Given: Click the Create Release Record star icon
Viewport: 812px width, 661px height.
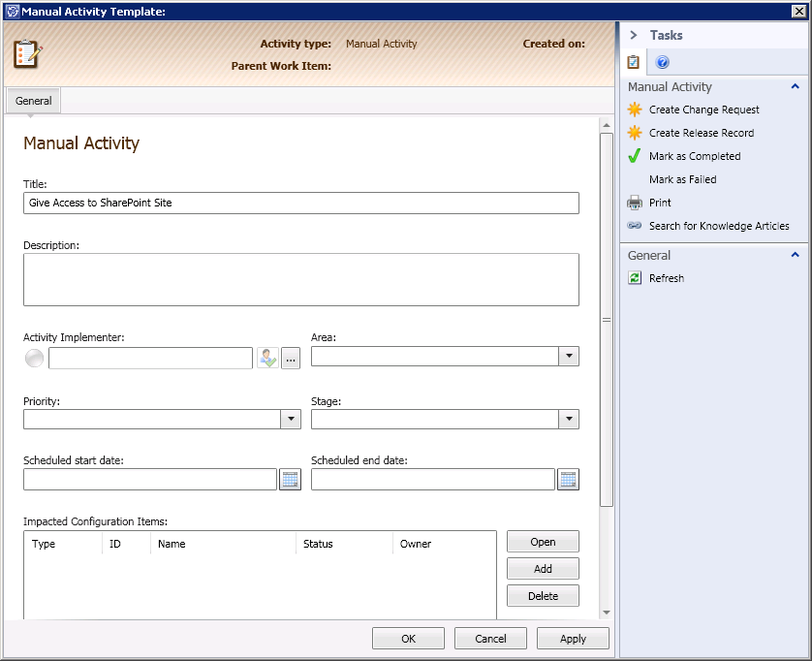Looking at the screenshot, I should click(635, 133).
